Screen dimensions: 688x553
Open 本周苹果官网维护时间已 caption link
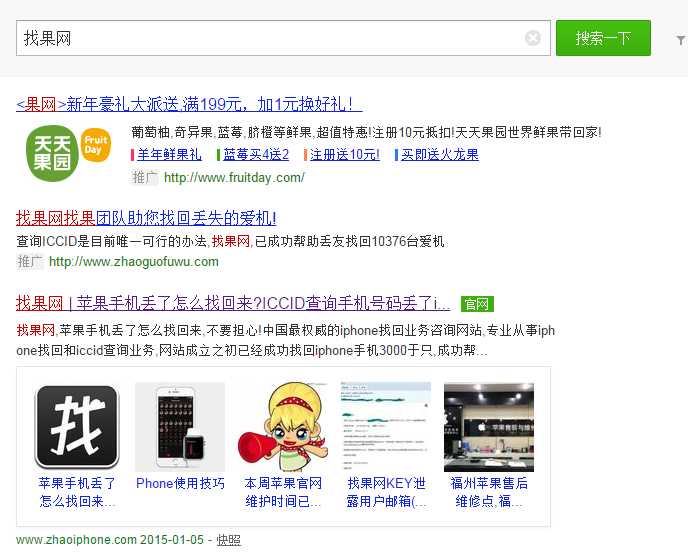[x=283, y=492]
